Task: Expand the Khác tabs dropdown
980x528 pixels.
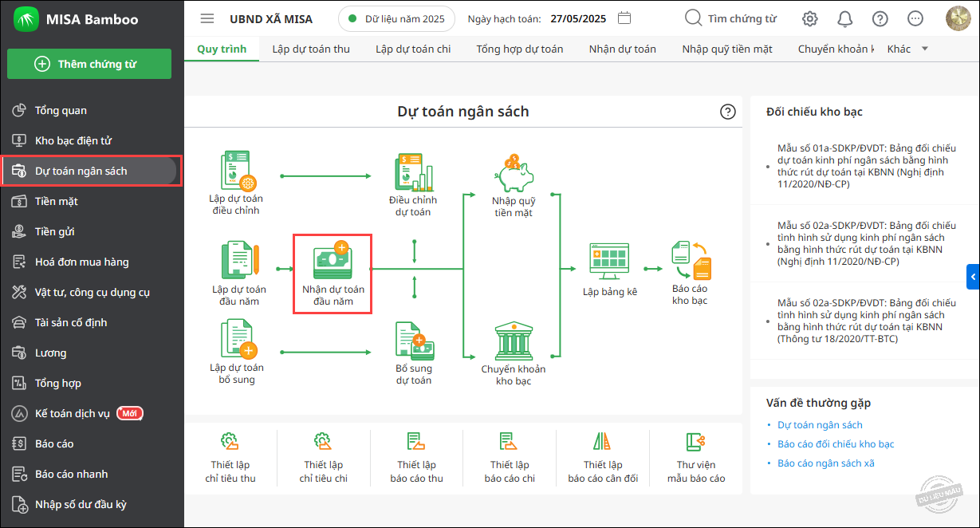Action: (x=908, y=49)
